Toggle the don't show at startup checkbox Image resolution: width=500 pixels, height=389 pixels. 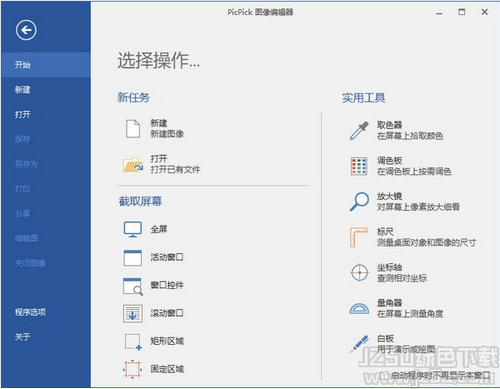384,376
